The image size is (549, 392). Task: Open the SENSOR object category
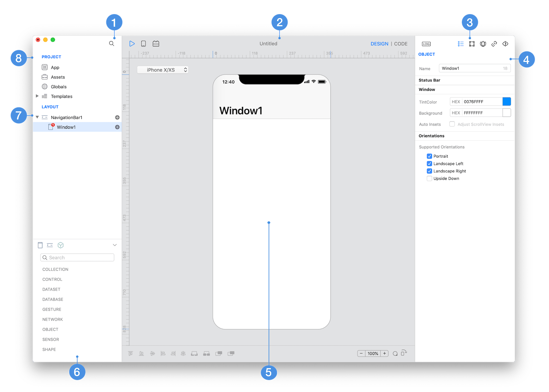(x=50, y=339)
